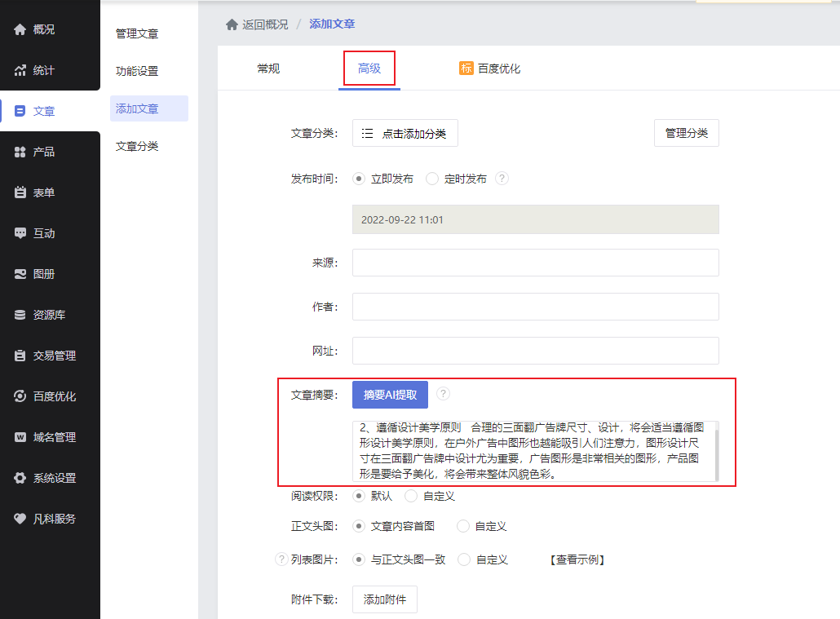This screenshot has height=619, width=840.
Task: Select 自定义 for 列表图片
Action: click(x=464, y=559)
